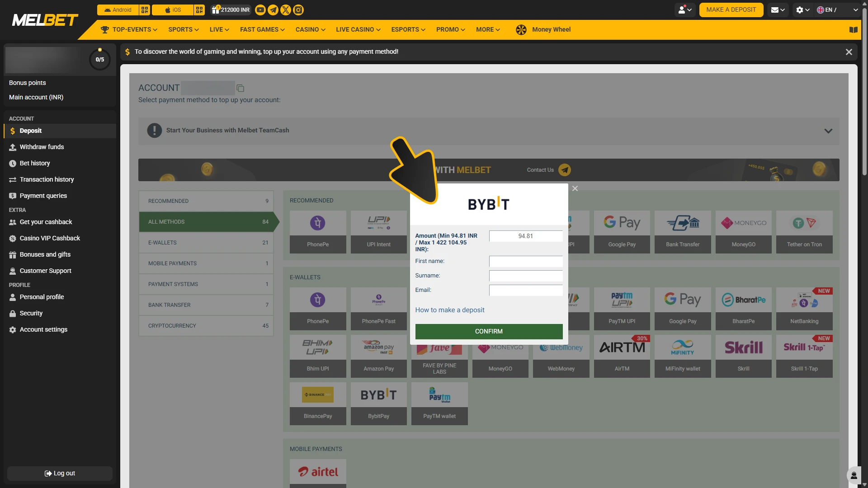Select UPI Intent payment method
This screenshot has width=868, height=488.
(x=379, y=232)
